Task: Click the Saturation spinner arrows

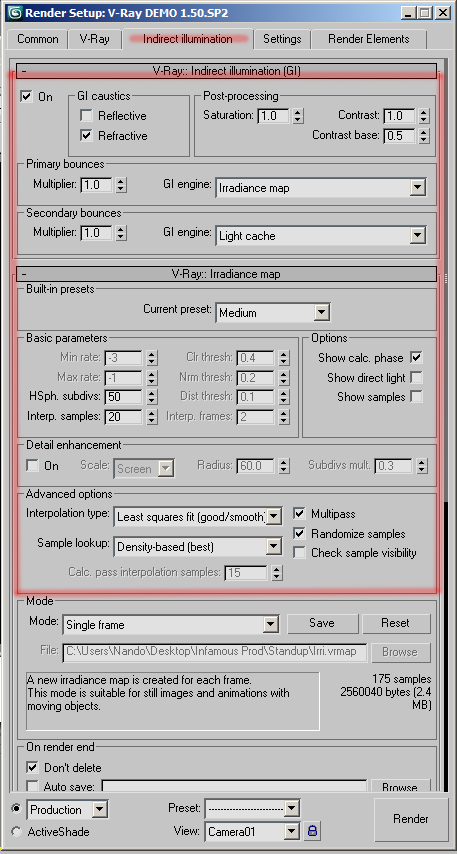Action: [x=297, y=116]
